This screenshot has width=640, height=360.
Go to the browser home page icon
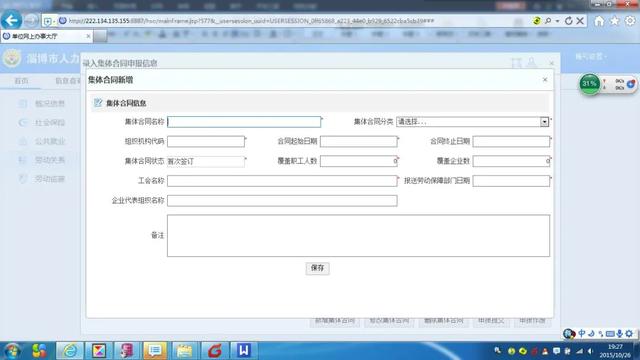(599, 21)
